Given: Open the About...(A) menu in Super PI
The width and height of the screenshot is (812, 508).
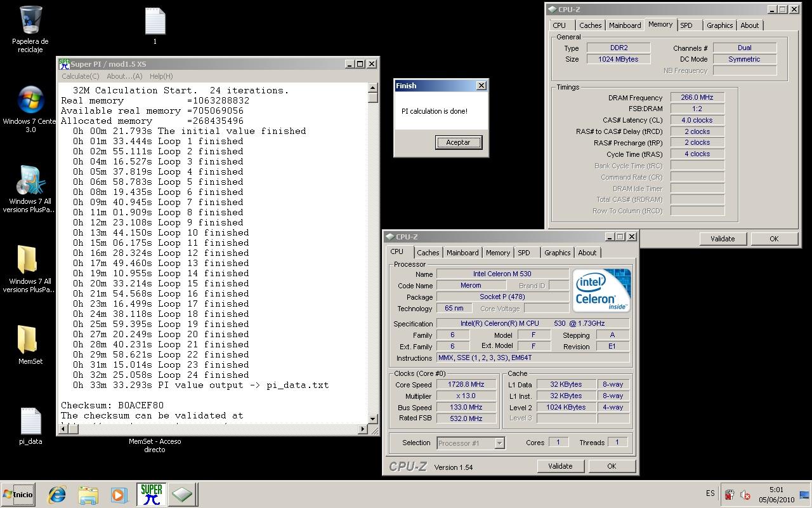Looking at the screenshot, I should (x=124, y=76).
